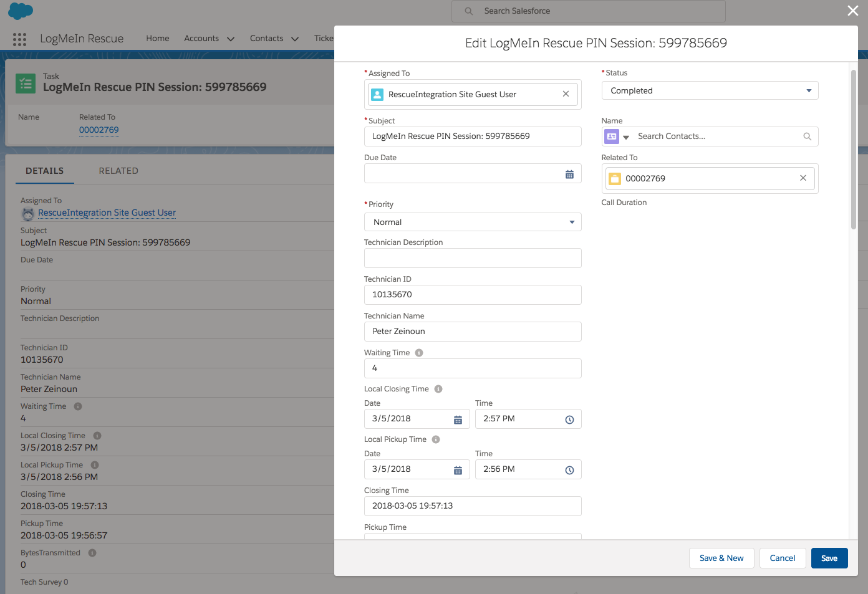Viewport: 868px width, 594px height.
Task: Click the LogMeIn Rescue app name
Action: (82, 39)
